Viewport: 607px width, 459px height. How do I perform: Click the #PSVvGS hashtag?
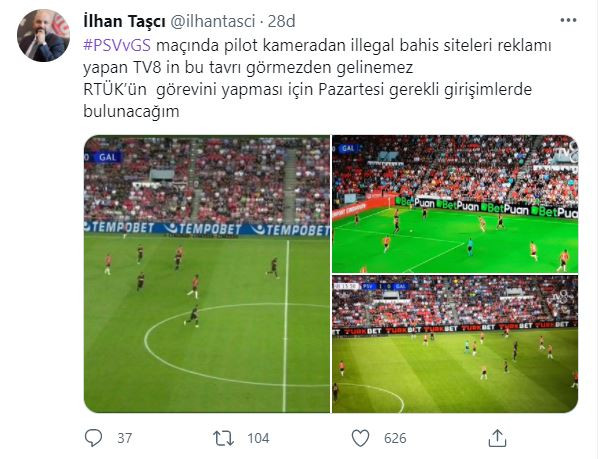tap(117, 45)
